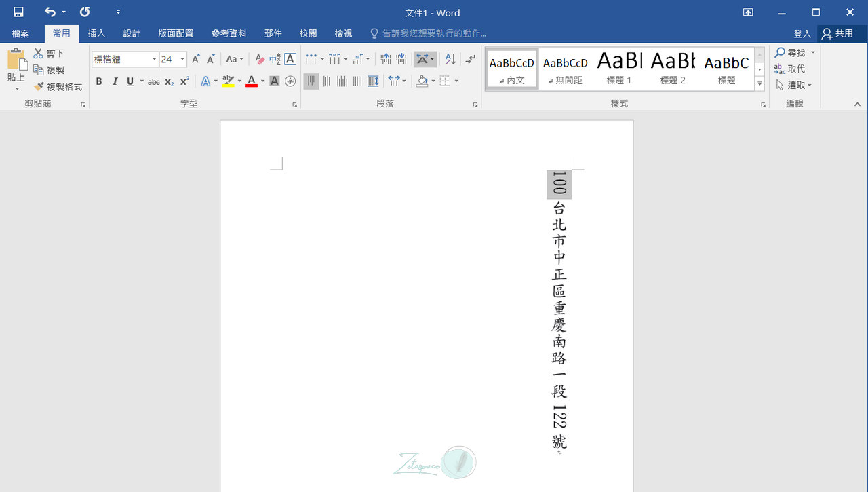The height and width of the screenshot is (492, 868).
Task: Toggle underline formatting
Action: (x=130, y=81)
